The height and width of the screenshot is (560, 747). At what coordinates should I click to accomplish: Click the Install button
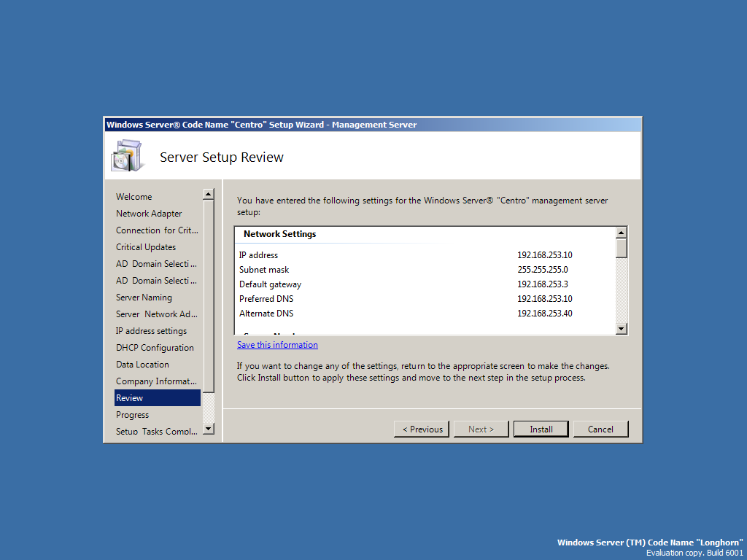(541, 429)
